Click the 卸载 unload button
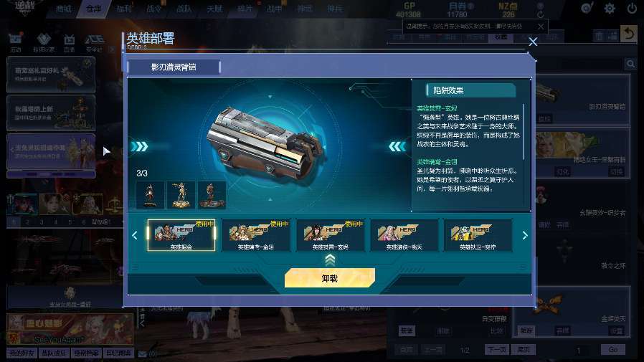Viewport: 644px width, 362px height. [x=330, y=278]
